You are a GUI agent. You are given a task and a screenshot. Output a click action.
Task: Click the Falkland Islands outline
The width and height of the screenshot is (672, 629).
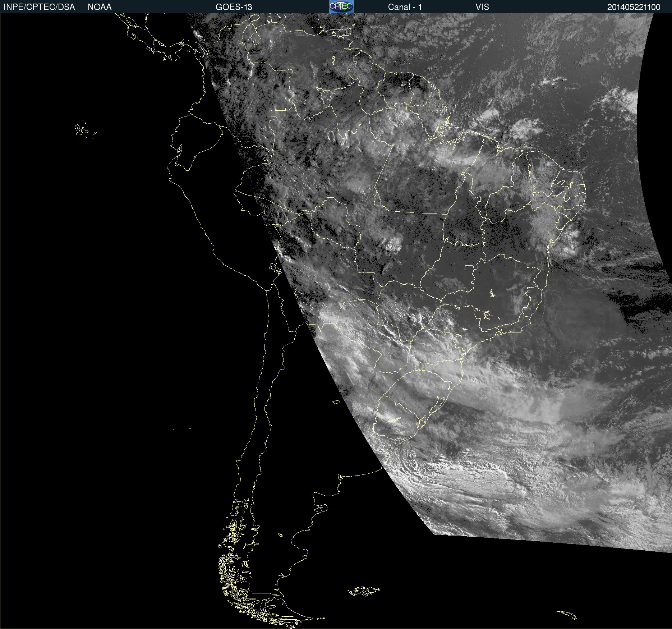click(x=363, y=591)
